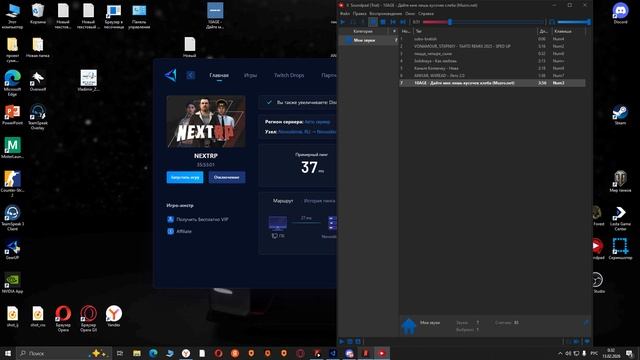The image size is (640, 360).
Task: Stop sound playback in Soundpad
Action: pos(383,22)
